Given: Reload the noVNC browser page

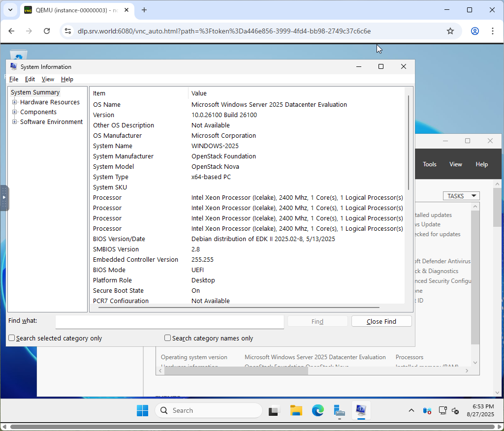Looking at the screenshot, I should (x=47, y=31).
